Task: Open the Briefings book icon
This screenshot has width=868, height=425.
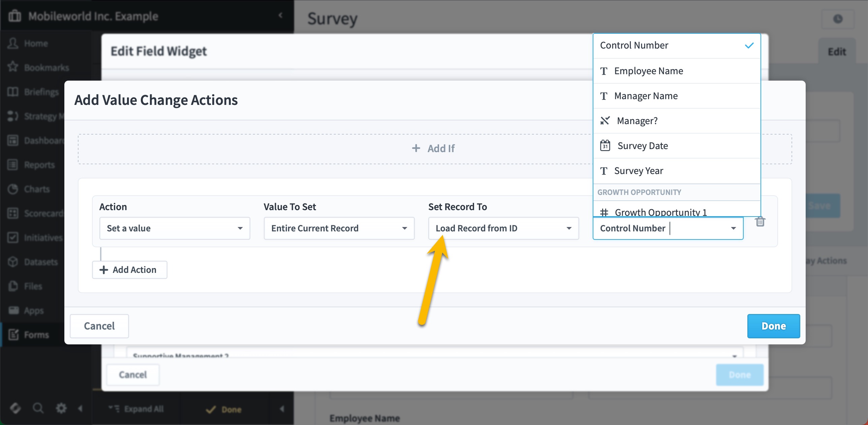Action: click(x=13, y=92)
